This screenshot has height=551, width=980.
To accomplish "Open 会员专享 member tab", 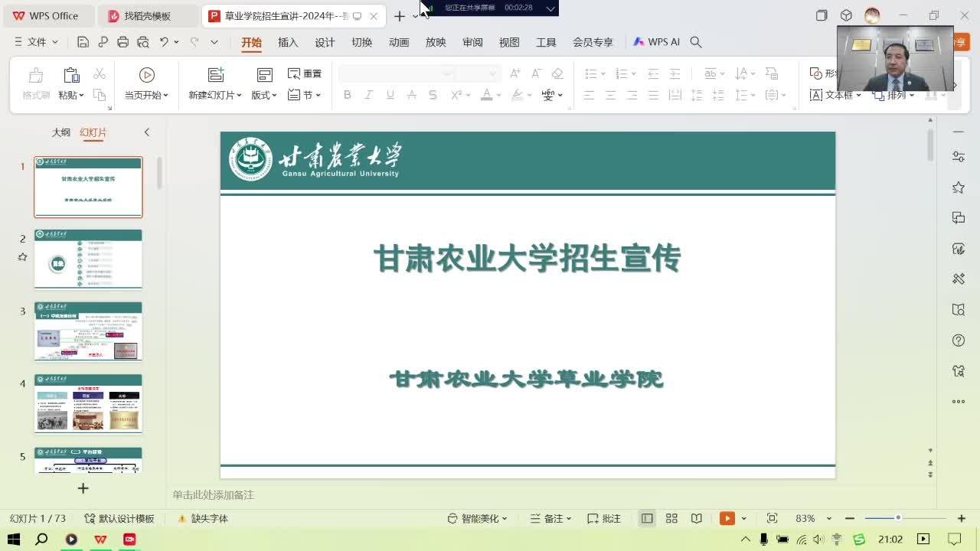I will point(593,42).
